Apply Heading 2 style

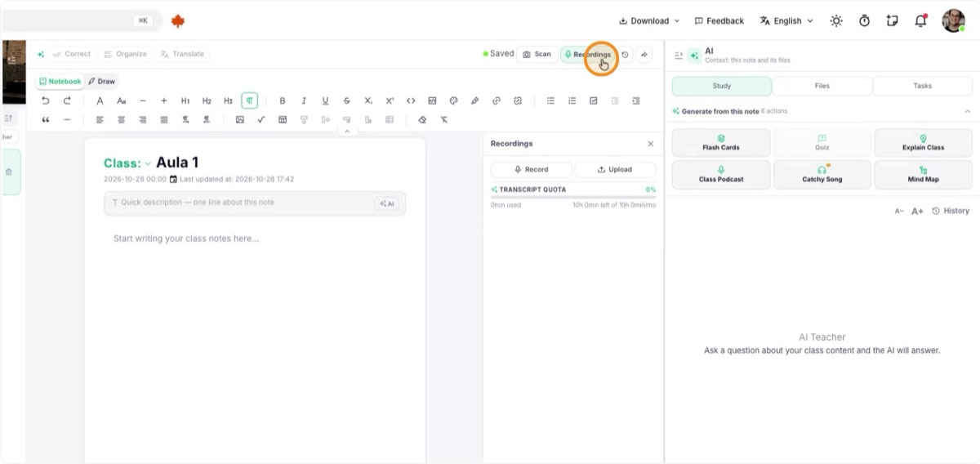(x=207, y=100)
